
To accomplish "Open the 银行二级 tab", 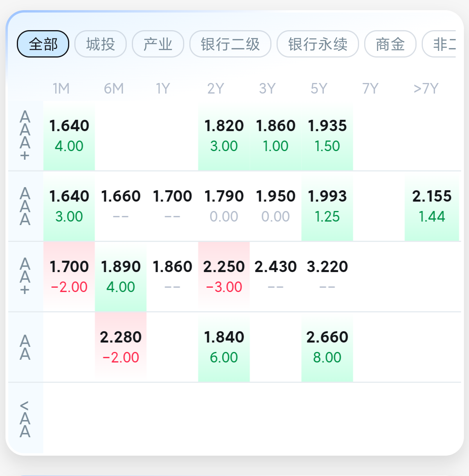I will [230, 44].
